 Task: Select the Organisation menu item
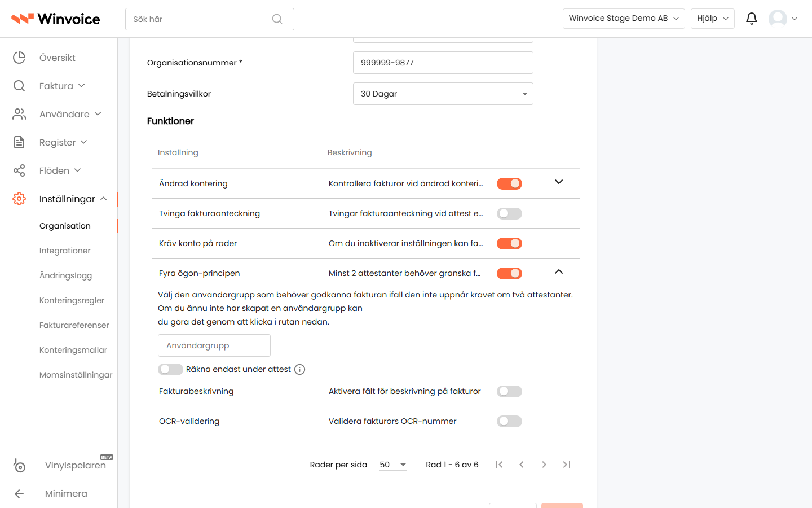point(65,226)
